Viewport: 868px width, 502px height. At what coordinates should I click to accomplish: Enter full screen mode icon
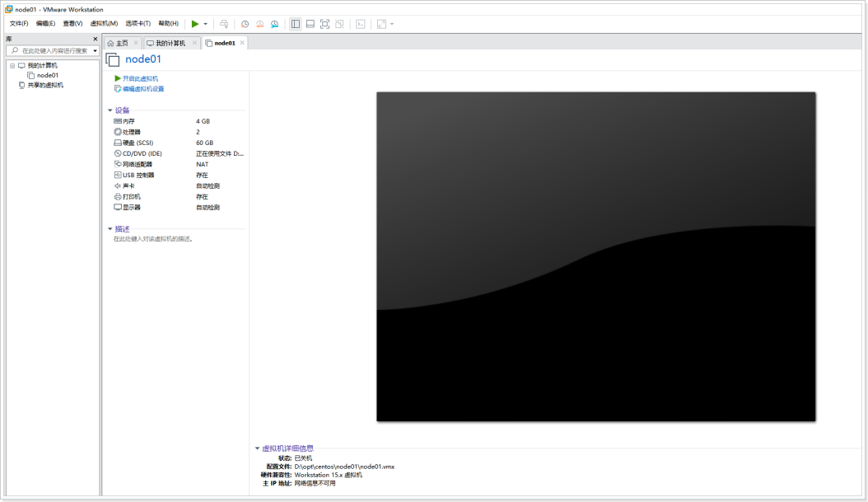pos(325,24)
